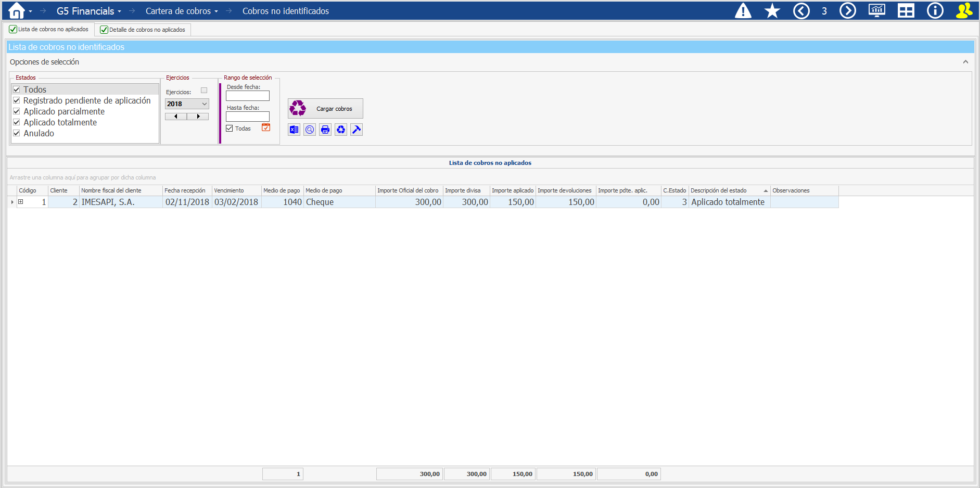Click the yellow users icon
This screenshot has height=488, width=980.
(x=964, y=11)
